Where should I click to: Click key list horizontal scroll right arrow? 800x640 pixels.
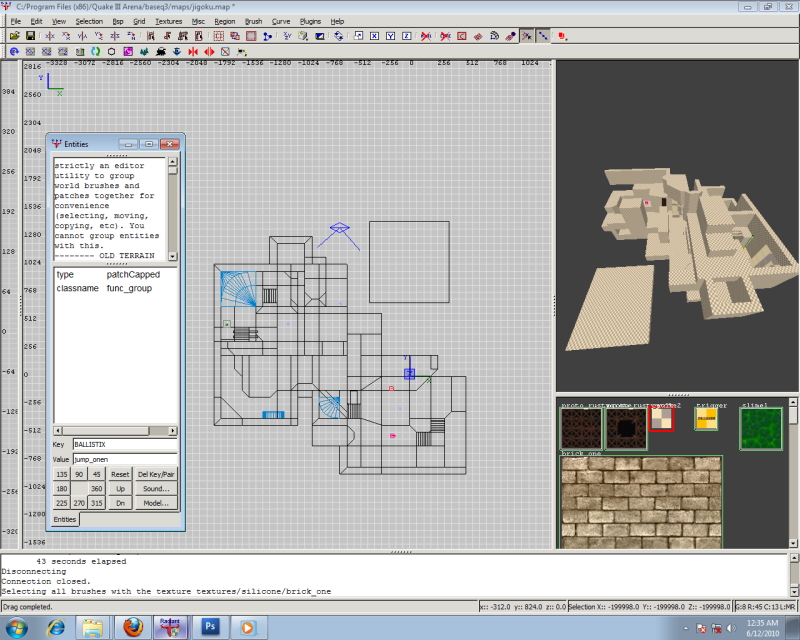click(172, 431)
